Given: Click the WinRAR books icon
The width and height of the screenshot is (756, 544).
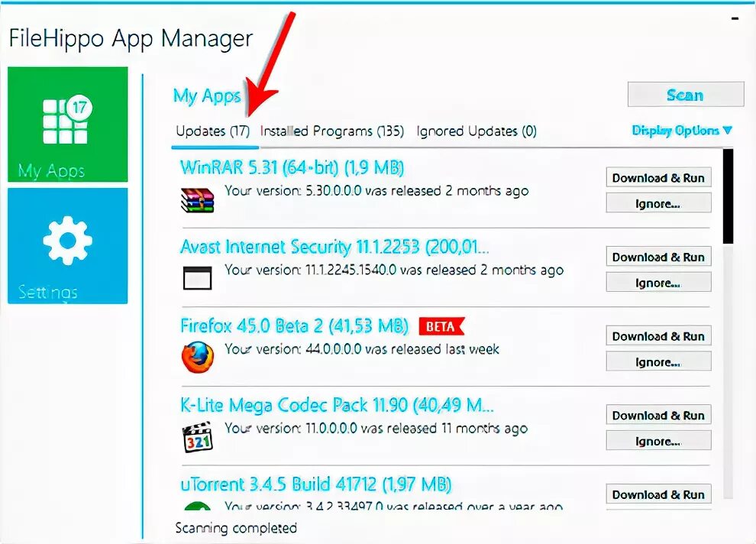Looking at the screenshot, I should point(197,200).
